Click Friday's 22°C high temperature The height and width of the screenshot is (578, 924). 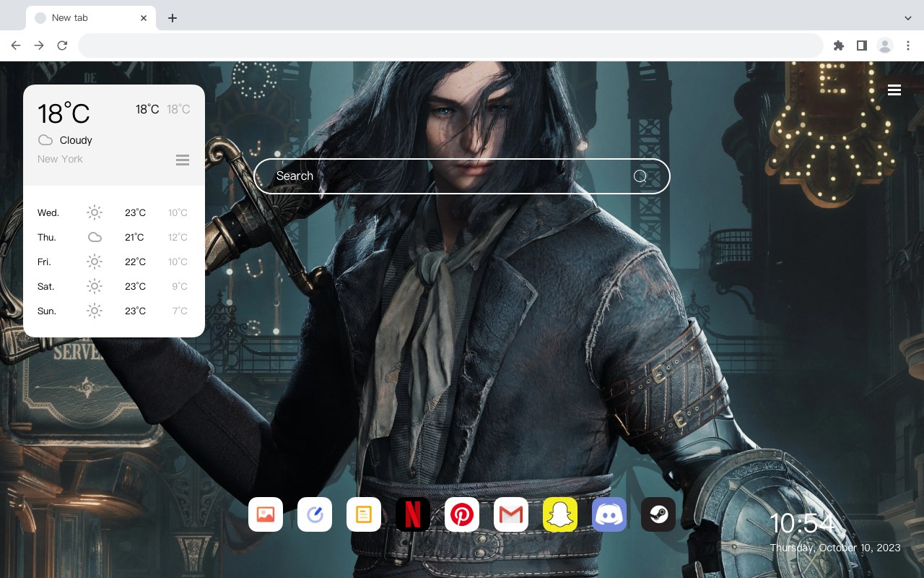[x=135, y=262]
